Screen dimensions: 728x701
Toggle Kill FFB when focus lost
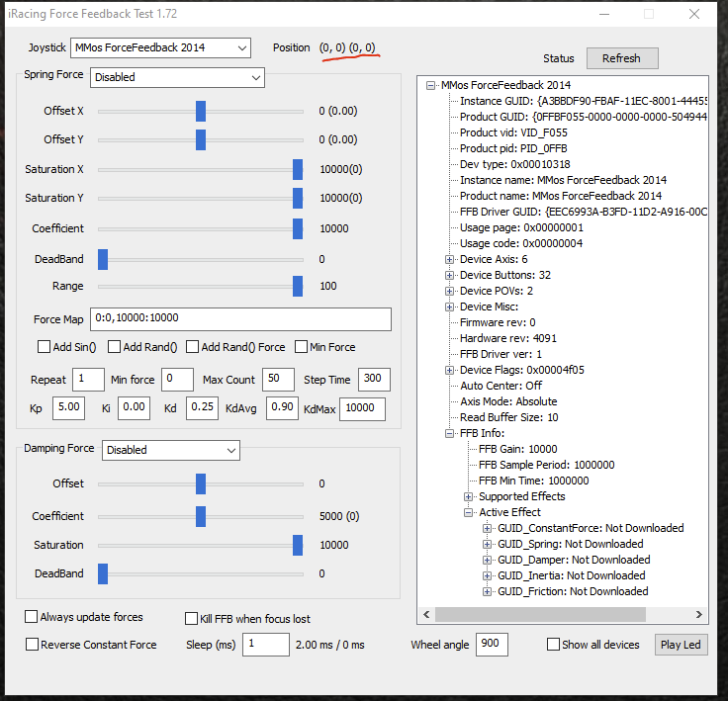tap(192, 619)
